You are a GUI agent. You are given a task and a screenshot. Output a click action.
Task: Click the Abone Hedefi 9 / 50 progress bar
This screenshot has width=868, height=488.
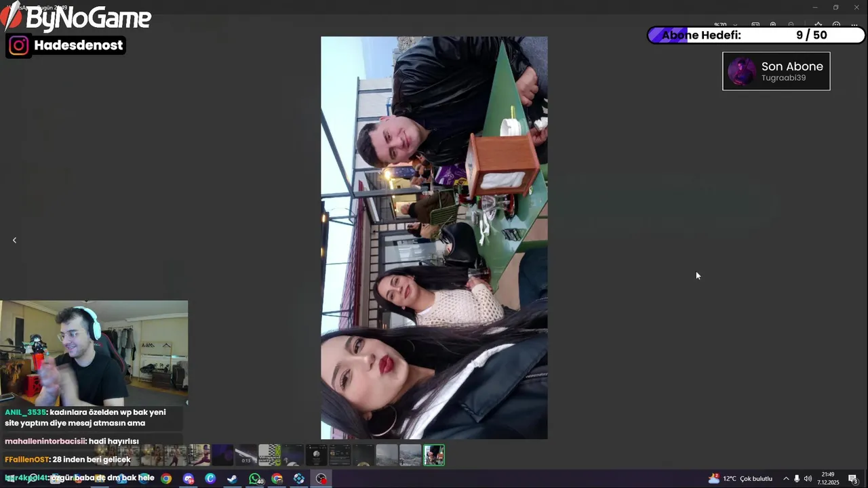coord(757,35)
